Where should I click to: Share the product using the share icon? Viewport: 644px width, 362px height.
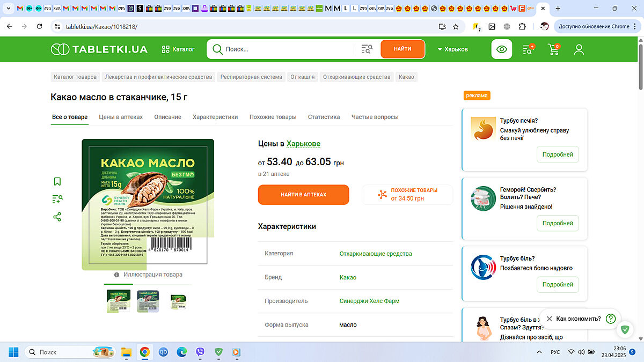(x=57, y=217)
